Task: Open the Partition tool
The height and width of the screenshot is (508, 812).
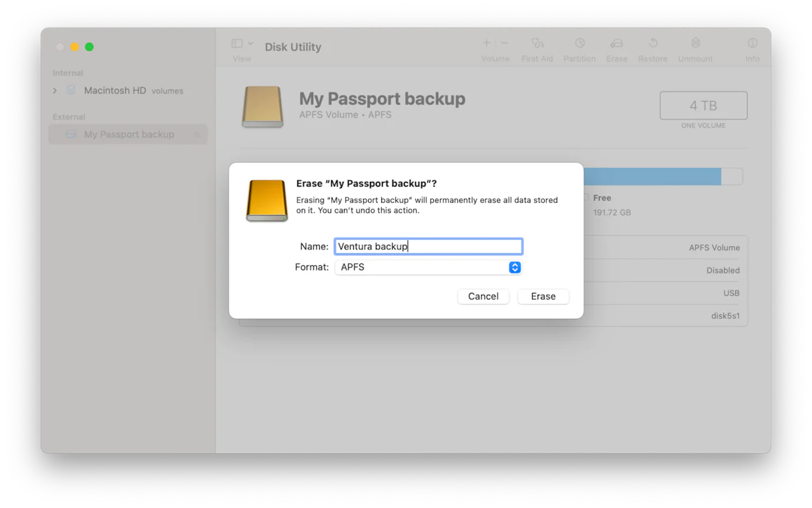Action: (x=580, y=44)
